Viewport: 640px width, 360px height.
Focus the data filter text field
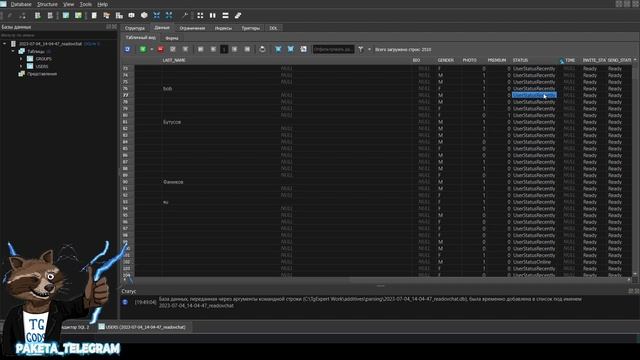(333, 49)
